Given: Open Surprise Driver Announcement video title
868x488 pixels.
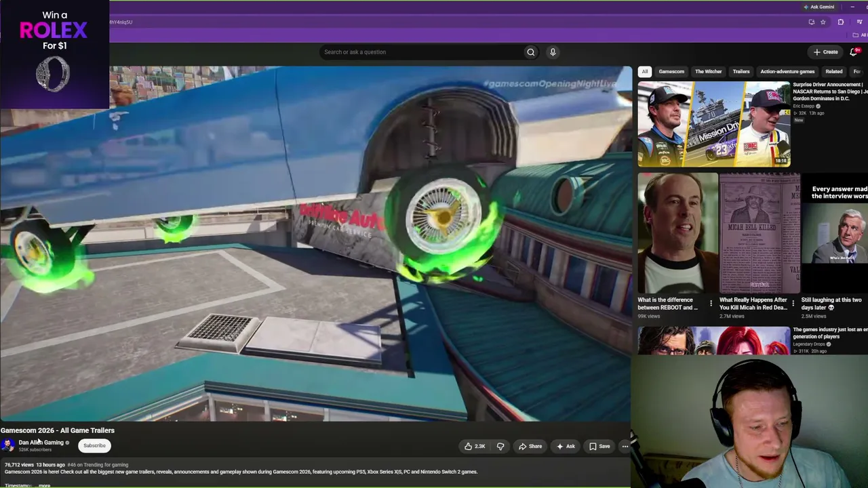Looking at the screenshot, I should tap(830, 91).
